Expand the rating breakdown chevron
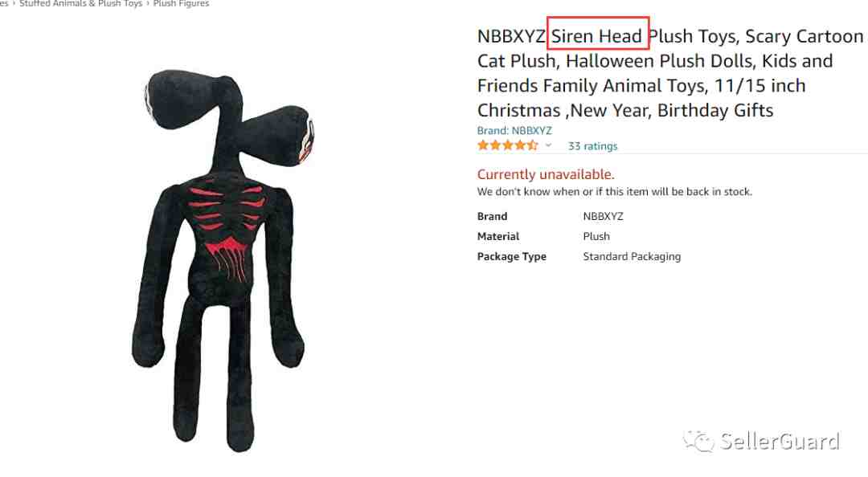The width and height of the screenshot is (868, 477). (548, 145)
